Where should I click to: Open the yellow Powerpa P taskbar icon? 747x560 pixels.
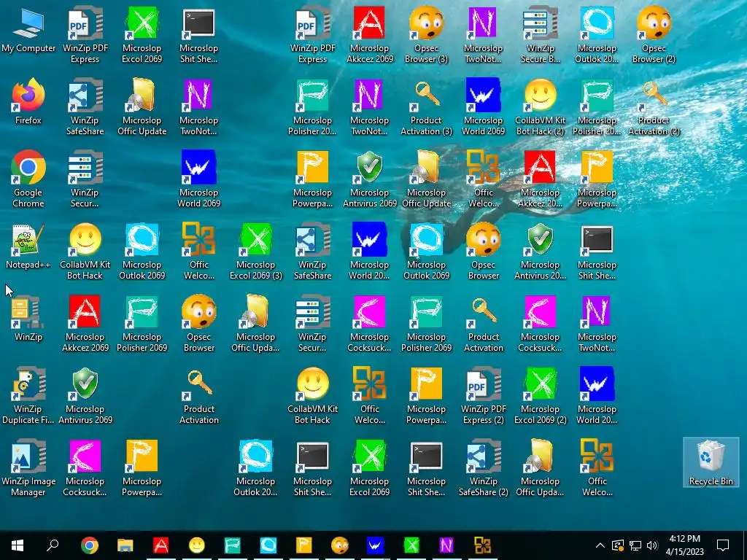(303, 545)
